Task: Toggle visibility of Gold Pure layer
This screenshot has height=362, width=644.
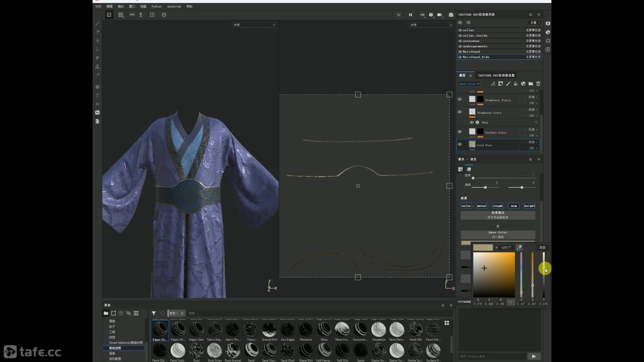Action: (460, 144)
